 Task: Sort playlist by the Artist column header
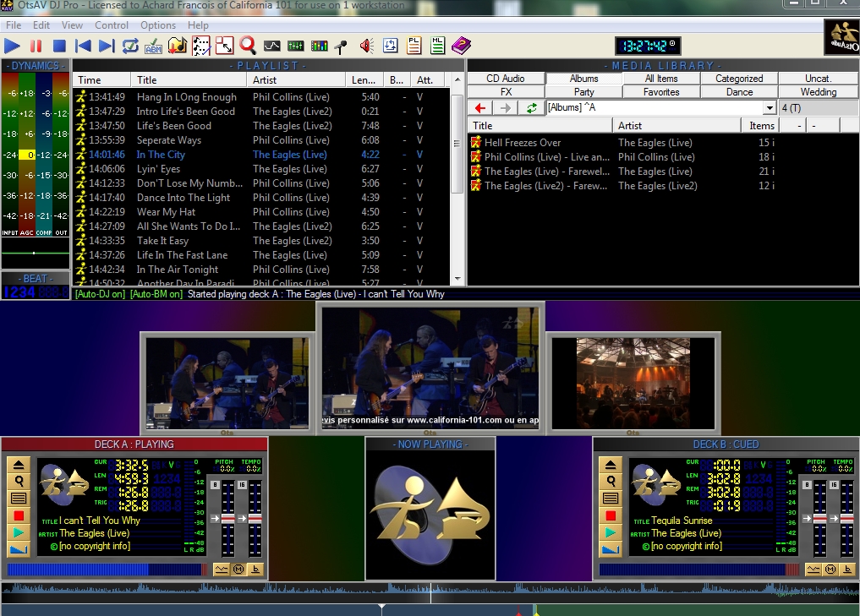296,80
